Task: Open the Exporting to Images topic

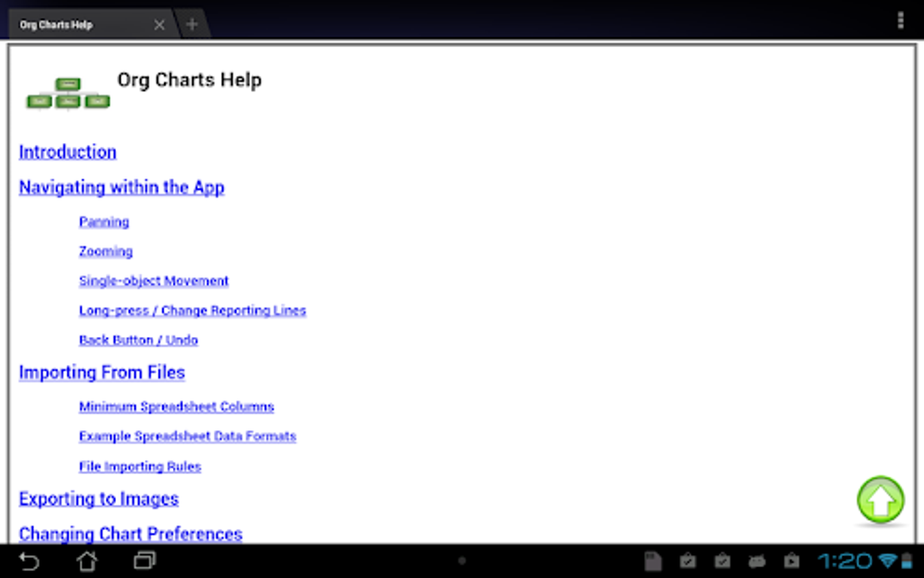Action: tap(98, 498)
